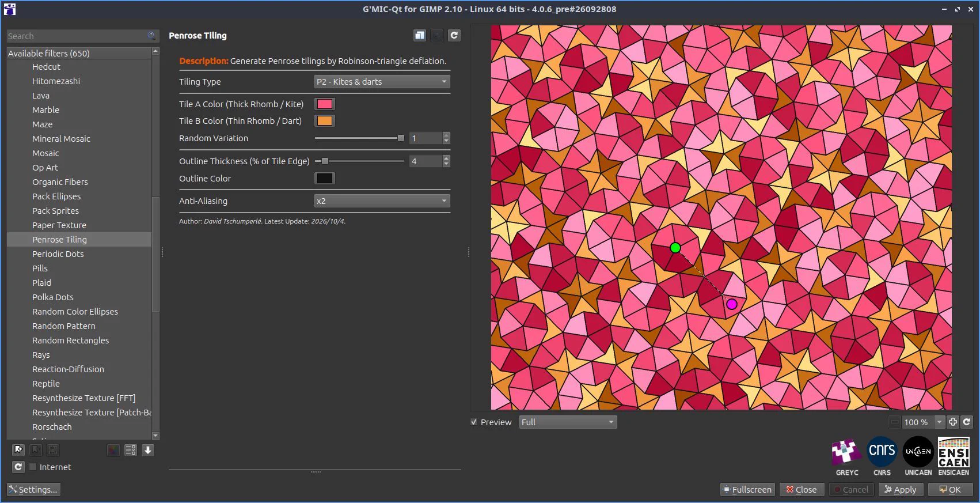This screenshot has width=980, height=503.
Task: Close the G'MIC dialog with the Close button
Action: pyautogui.click(x=802, y=489)
